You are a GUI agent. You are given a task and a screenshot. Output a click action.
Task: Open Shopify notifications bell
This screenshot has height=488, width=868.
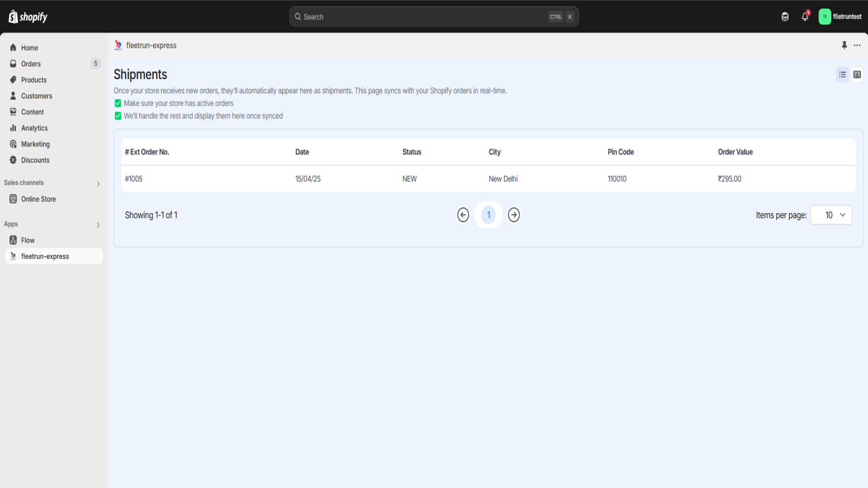pyautogui.click(x=804, y=16)
